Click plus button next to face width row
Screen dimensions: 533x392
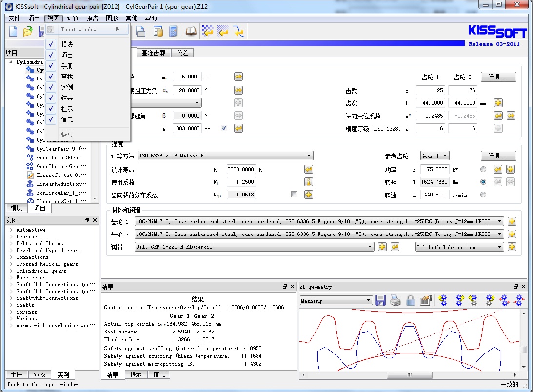coord(498,103)
